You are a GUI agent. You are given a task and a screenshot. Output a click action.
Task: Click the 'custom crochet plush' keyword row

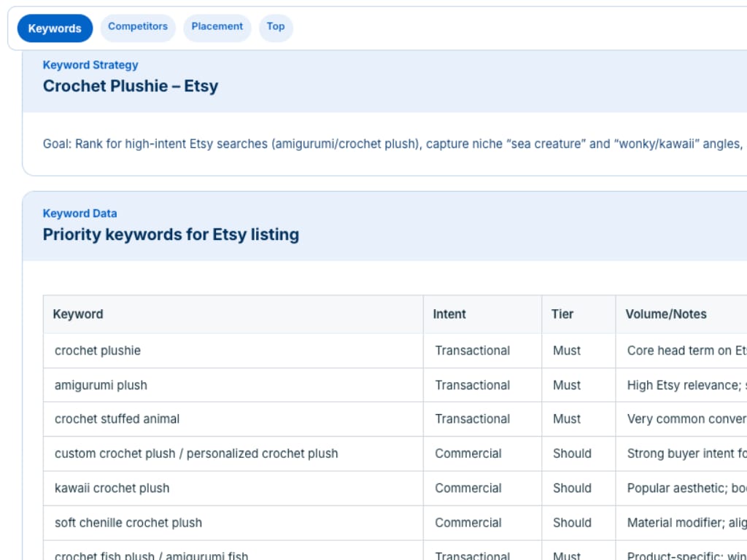196,454
